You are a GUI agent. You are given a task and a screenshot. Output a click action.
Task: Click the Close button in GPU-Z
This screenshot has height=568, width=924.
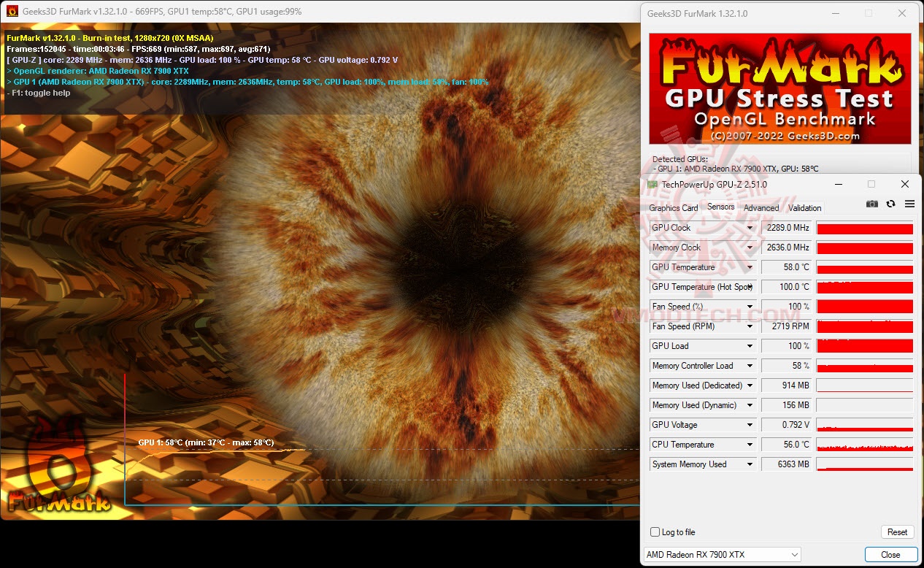[x=890, y=555]
